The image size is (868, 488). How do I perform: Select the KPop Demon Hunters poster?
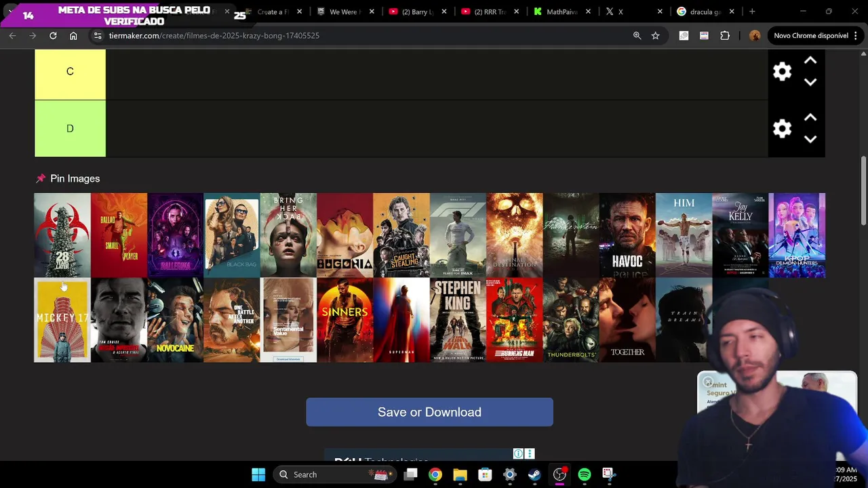797,235
